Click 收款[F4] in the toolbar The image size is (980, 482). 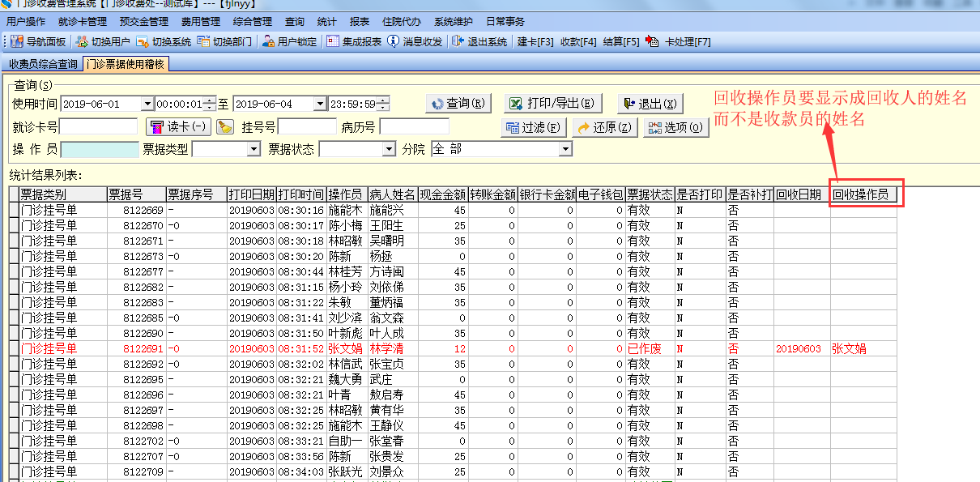pos(578,42)
